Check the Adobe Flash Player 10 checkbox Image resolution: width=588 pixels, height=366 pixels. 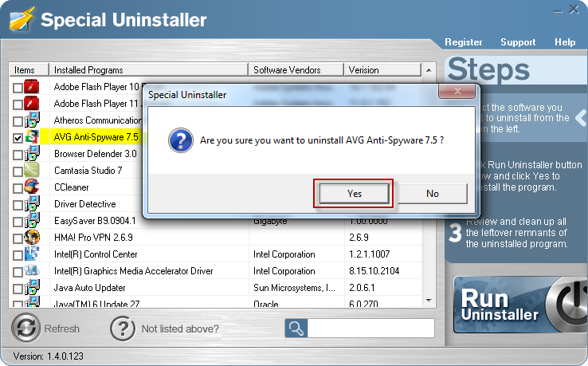click(18, 88)
